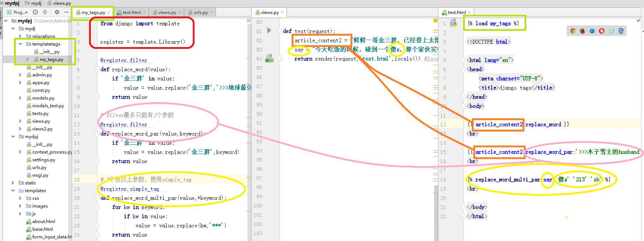This screenshot has height=241, width=644.
Task: Click '{% load my_tags %}' line in test.html
Action: pos(493,23)
